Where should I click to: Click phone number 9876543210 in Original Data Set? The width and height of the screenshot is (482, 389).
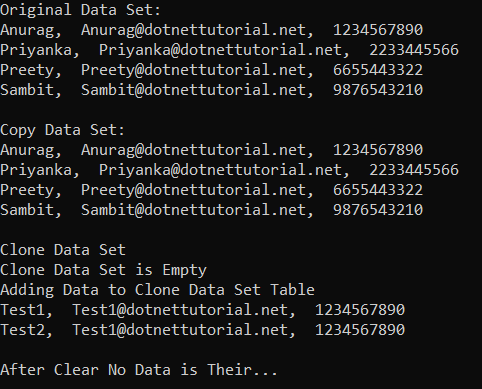click(x=378, y=90)
